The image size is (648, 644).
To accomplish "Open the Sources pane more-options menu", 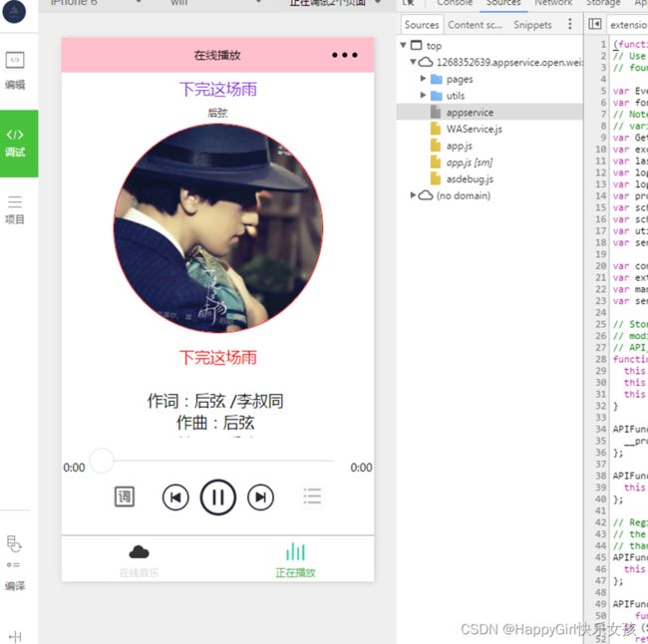I will (x=570, y=24).
